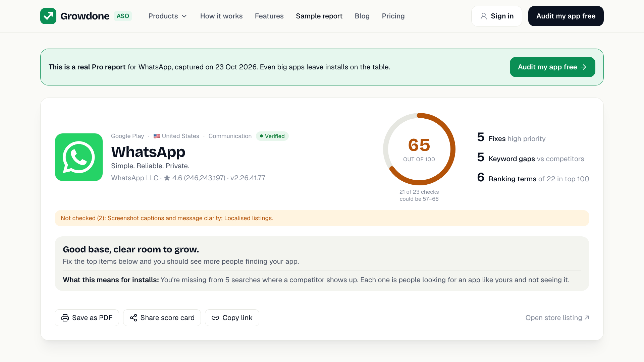Click the 5 Fixes high priority stat
The width and height of the screenshot is (644, 362).
[511, 137]
